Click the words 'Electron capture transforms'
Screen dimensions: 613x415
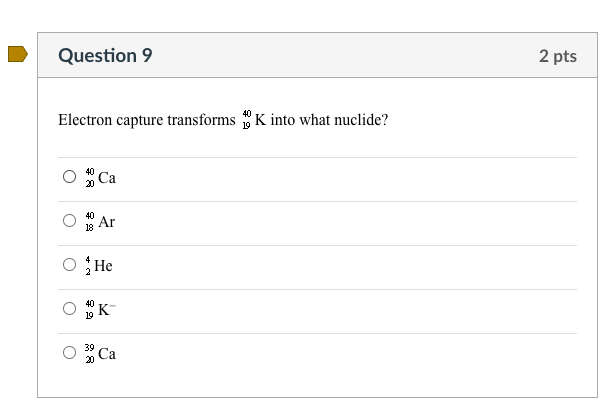coord(146,120)
